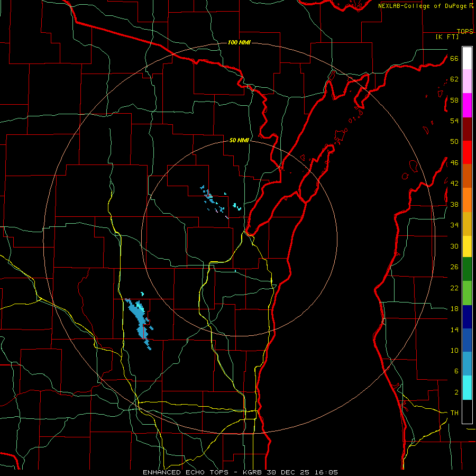This screenshot has width=476, height=476.
Task: Click the 54 legend scale value
Action: [454, 121]
